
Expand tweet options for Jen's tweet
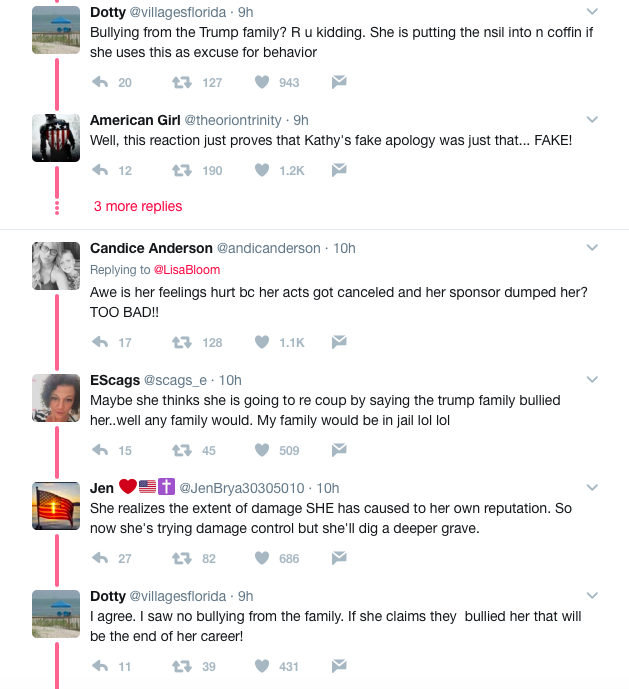pos(592,487)
